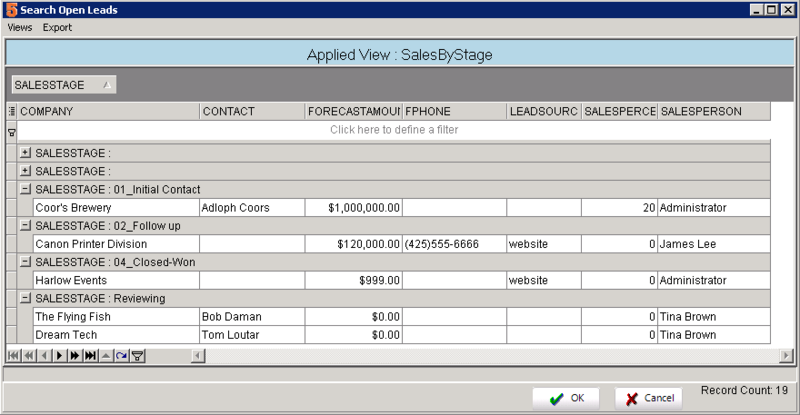Image resolution: width=800 pixels, height=415 pixels.
Task: Expand the first blank SALESSTAGE group
Action: [x=25, y=153]
